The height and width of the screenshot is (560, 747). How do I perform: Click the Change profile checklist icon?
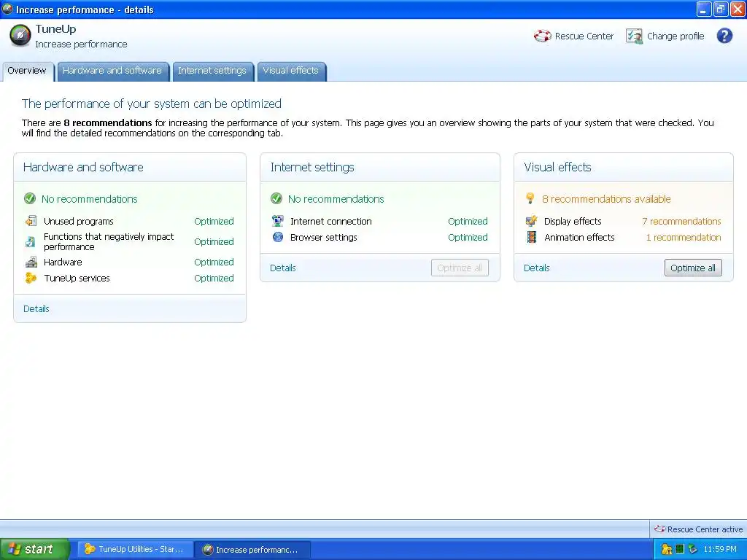pyautogui.click(x=634, y=36)
